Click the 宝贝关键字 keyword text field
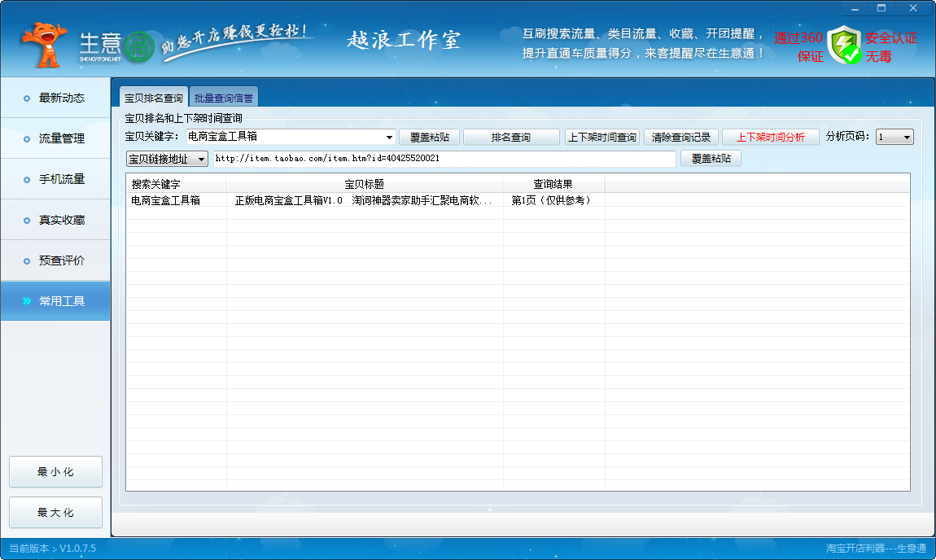The image size is (936, 560). click(286, 137)
